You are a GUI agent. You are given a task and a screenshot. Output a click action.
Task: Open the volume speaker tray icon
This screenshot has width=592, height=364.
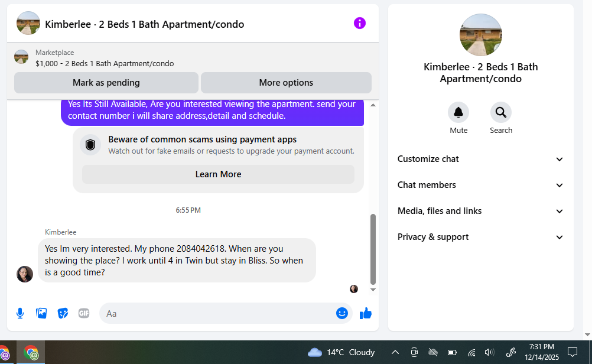coord(489,353)
